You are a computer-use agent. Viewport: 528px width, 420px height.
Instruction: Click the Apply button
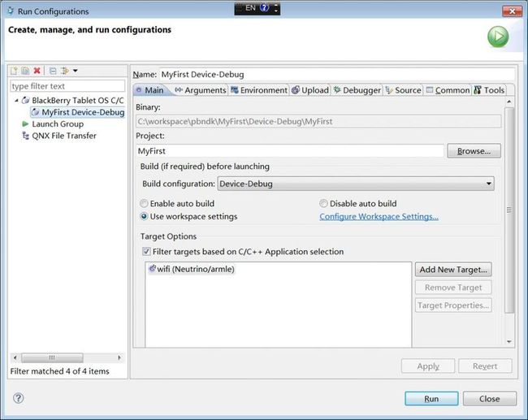point(428,366)
